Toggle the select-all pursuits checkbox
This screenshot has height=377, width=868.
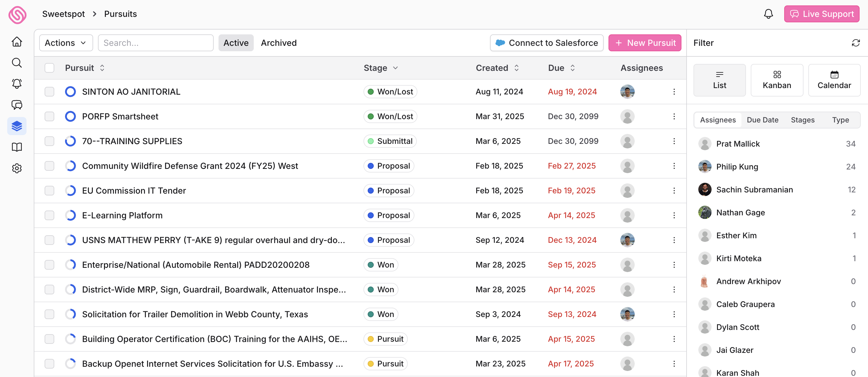[x=49, y=68]
